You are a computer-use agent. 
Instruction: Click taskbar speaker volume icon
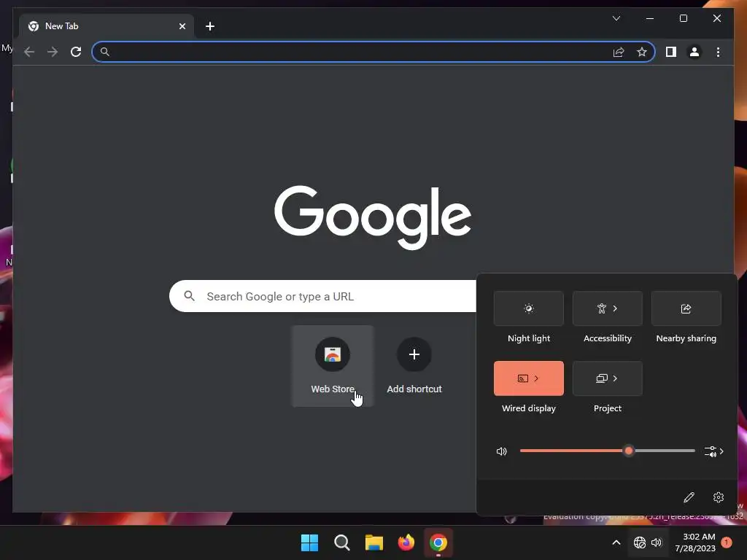pyautogui.click(x=657, y=542)
